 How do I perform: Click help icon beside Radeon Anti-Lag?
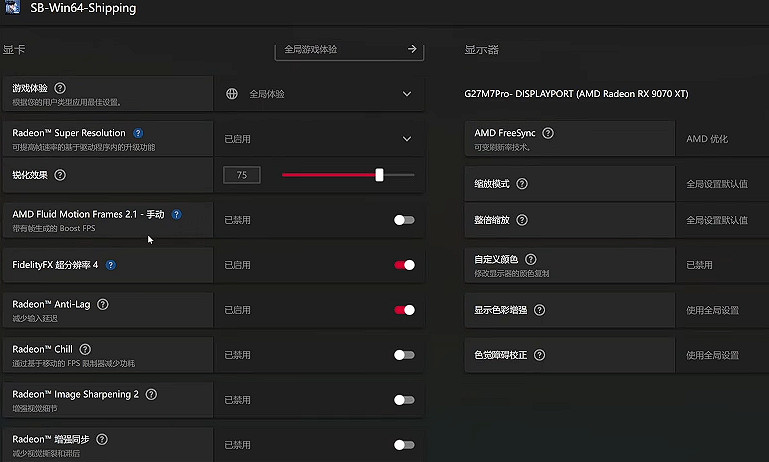coord(103,304)
